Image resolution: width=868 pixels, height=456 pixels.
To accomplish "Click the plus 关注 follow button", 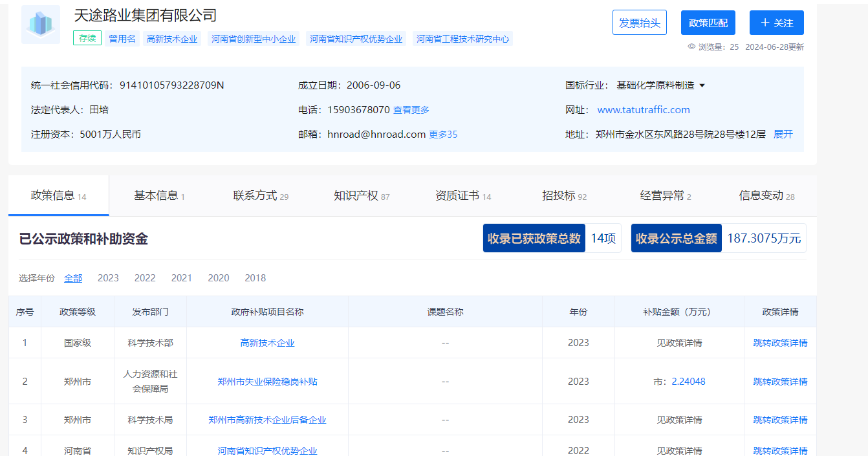I will pos(776,23).
